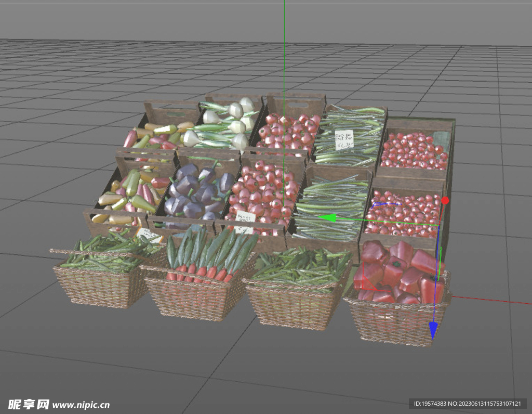Select the green bean basket beside the peppers
The height and width of the screenshot is (414, 532).
[297, 288]
